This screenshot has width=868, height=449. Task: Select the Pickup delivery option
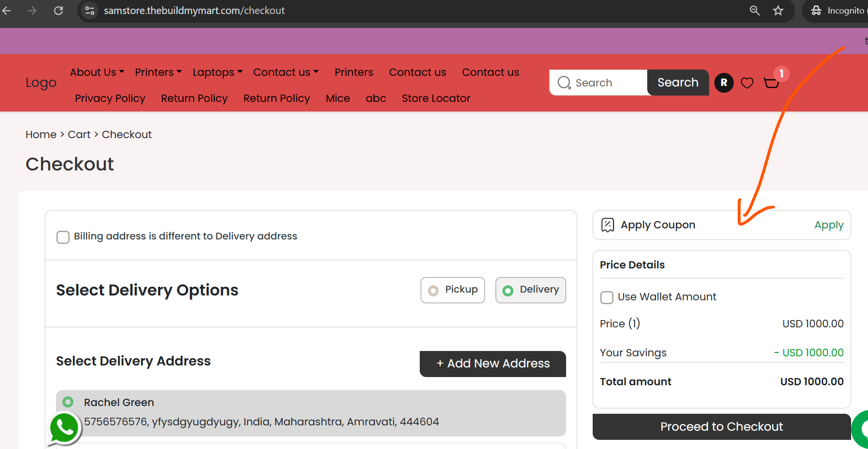click(453, 290)
